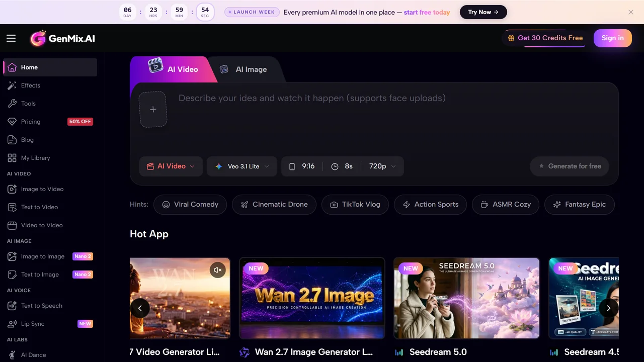Viewport: 644px width, 362px height.
Task: Click the Hot App heading
Action: tap(149, 234)
